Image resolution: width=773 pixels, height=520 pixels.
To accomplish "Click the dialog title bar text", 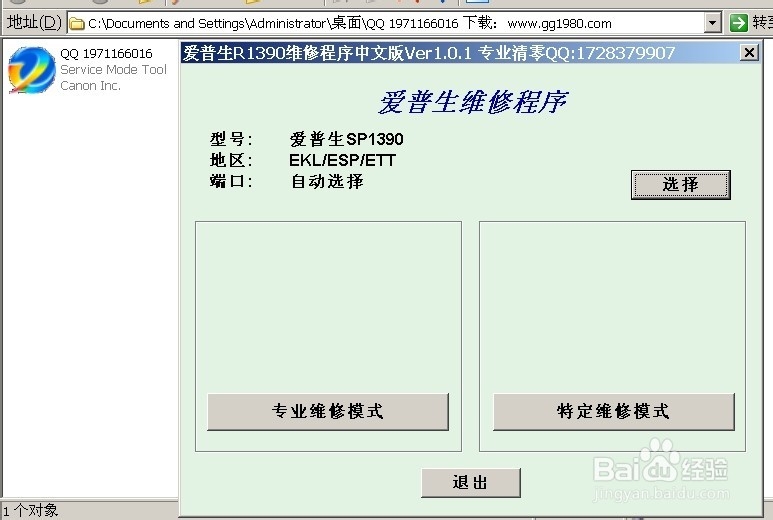I will pyautogui.click(x=428, y=53).
